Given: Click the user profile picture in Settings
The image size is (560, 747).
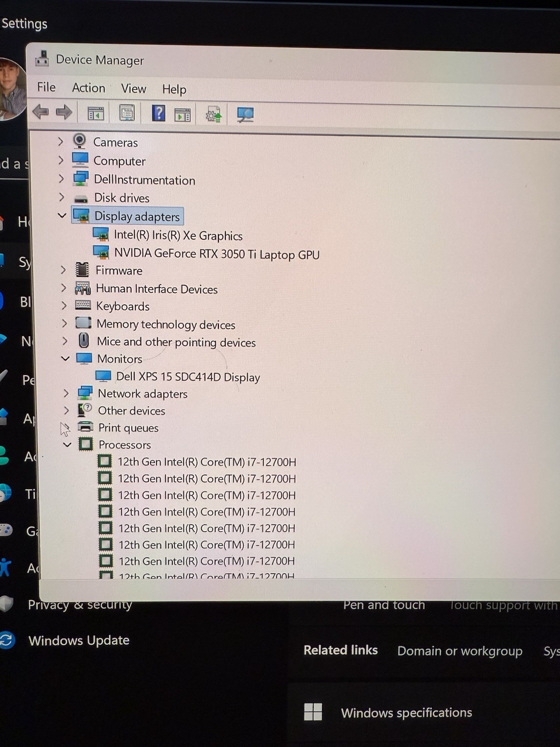Looking at the screenshot, I should coord(12,89).
